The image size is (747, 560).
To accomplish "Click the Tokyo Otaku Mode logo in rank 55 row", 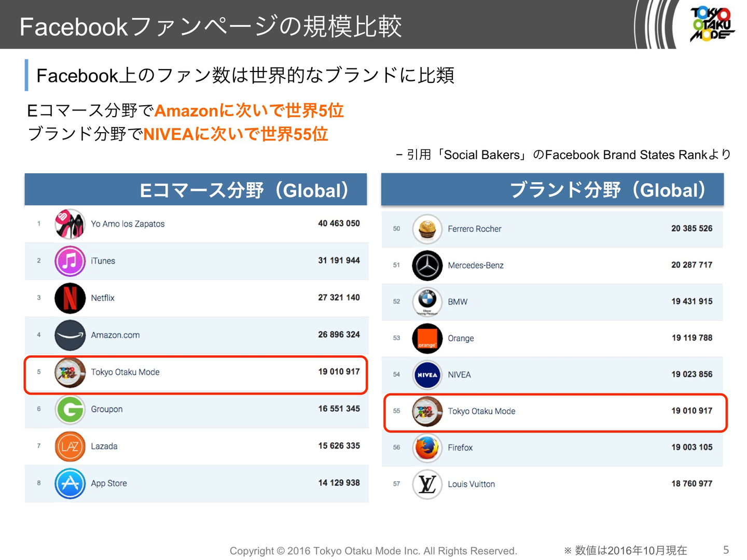I will click(x=427, y=411).
